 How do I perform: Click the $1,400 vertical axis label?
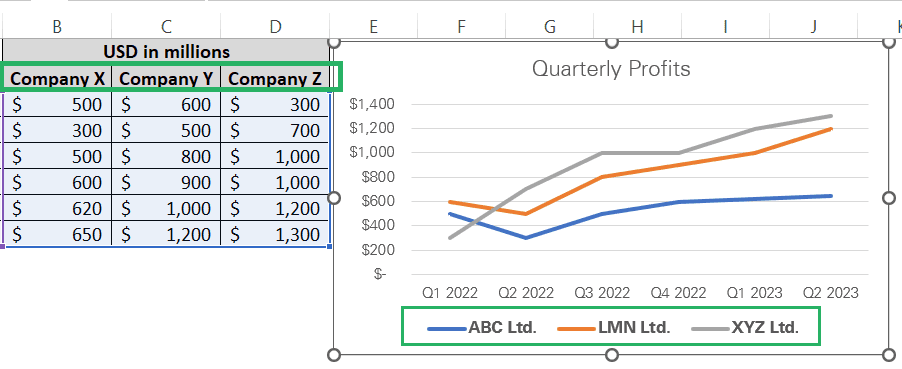click(x=372, y=104)
